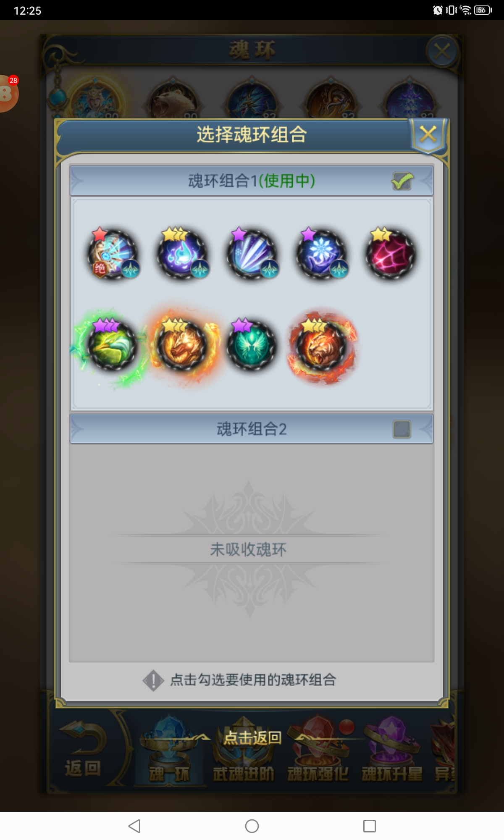Select the red-star fan soul ring marked 绝

coord(113,254)
